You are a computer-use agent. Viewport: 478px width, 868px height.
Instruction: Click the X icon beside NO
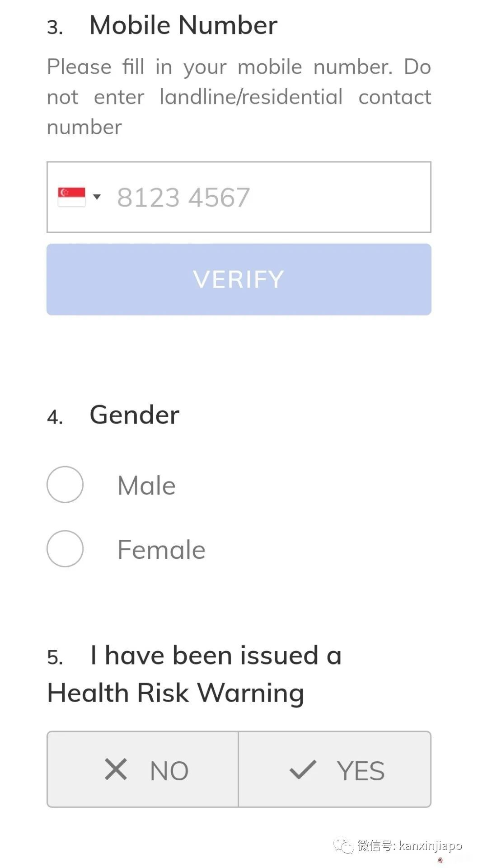tap(116, 769)
